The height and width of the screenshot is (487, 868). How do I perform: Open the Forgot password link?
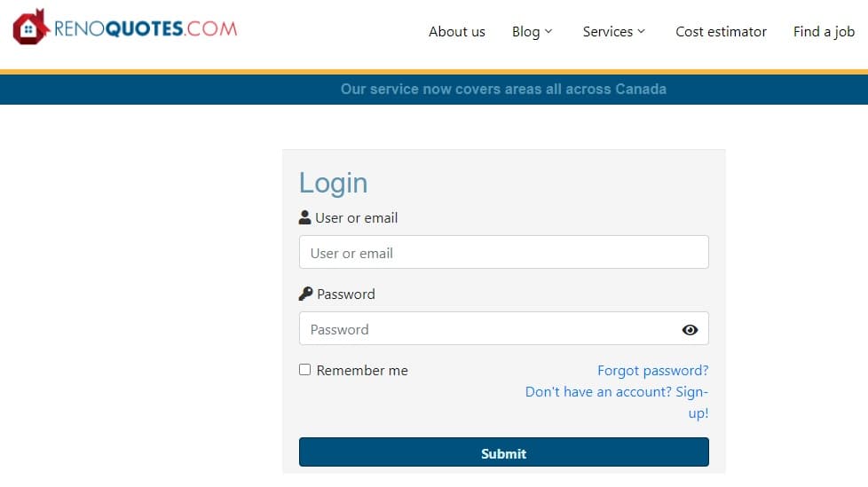tap(652, 371)
